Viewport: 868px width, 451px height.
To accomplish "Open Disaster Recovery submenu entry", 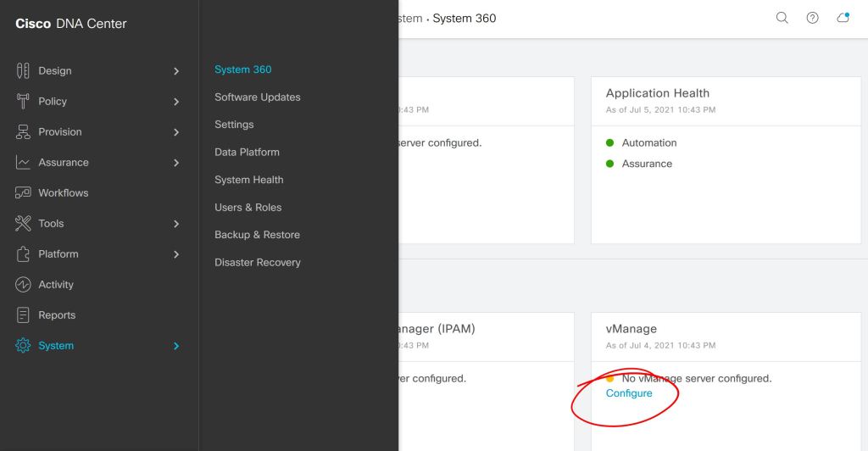I will tap(257, 263).
